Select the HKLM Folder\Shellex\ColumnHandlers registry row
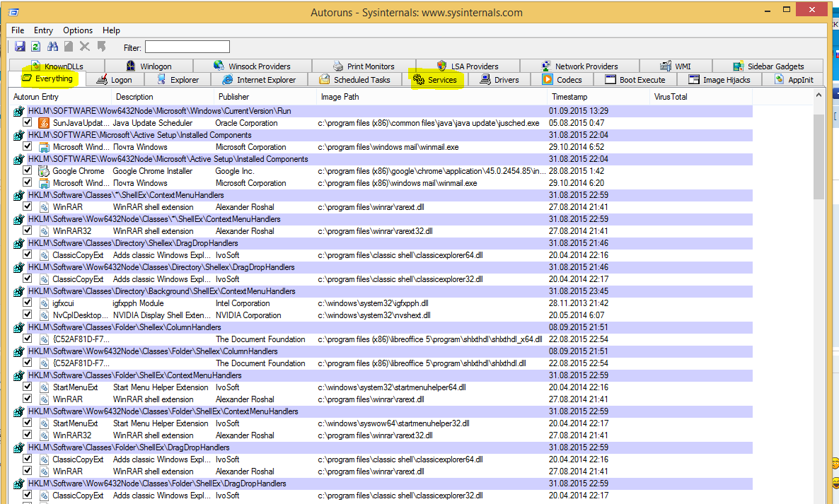The width and height of the screenshot is (839, 504). click(x=383, y=327)
